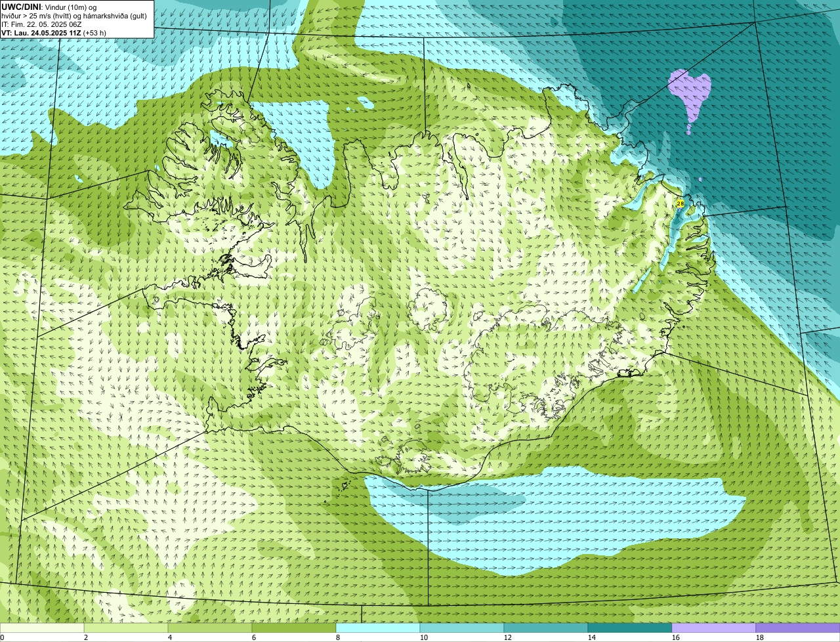840x642 pixels.
Task: Click the yellow 28 max gust marker
Action: pyautogui.click(x=680, y=203)
